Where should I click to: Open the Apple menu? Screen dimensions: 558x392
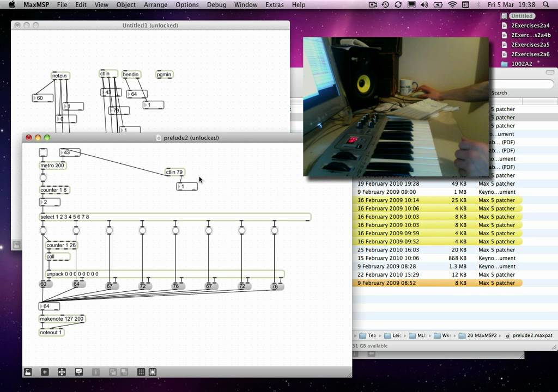tap(11, 4)
